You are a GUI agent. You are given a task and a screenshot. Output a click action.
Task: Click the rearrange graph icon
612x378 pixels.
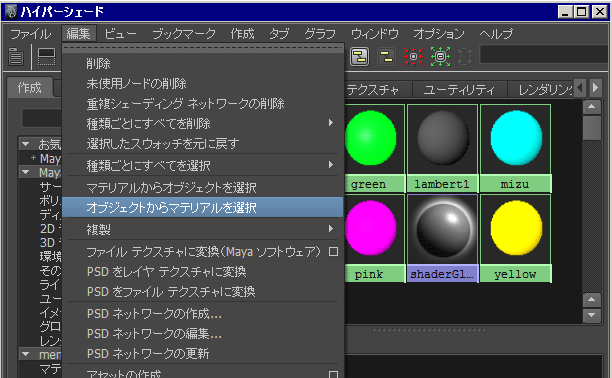pos(359,57)
